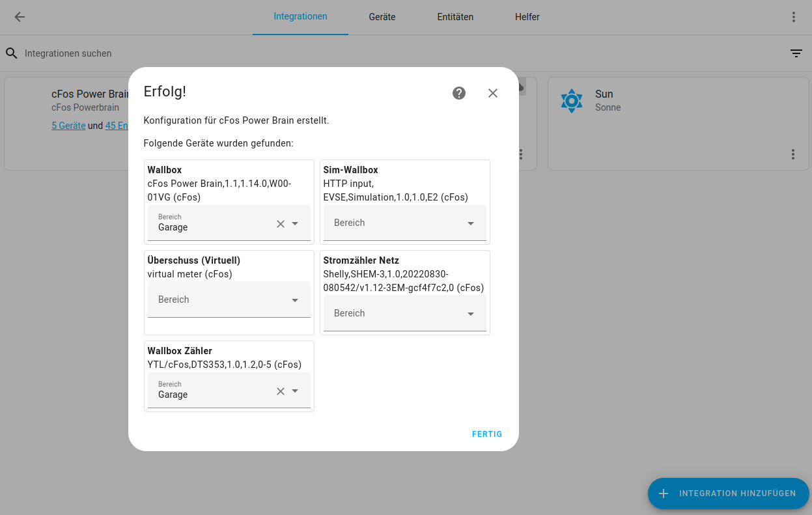Image resolution: width=812 pixels, height=515 pixels.
Task: Open the Überschuss (Virtuell) Bereich dropdown
Action: point(229,299)
